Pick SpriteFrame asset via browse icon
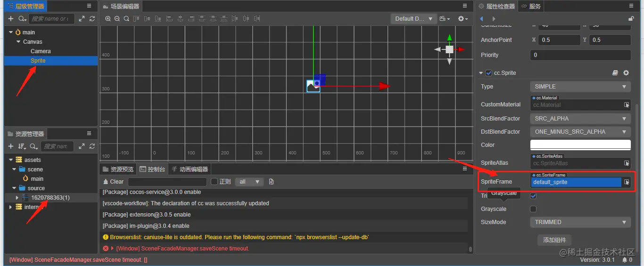 tap(627, 182)
